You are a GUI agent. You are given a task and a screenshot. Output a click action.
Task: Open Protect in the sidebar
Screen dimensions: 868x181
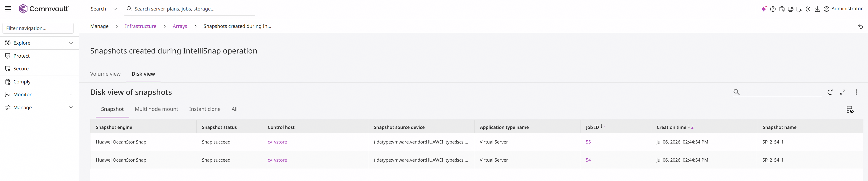pos(21,56)
